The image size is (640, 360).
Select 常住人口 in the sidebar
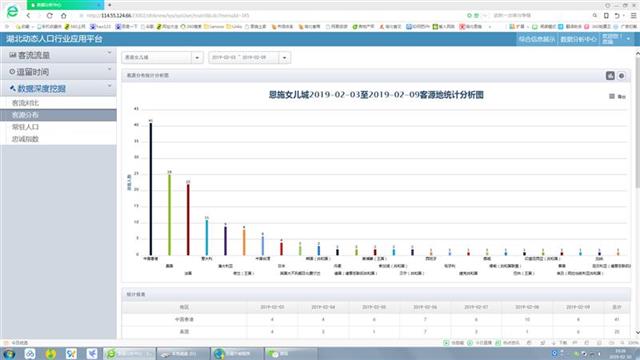pyautogui.click(x=25, y=127)
